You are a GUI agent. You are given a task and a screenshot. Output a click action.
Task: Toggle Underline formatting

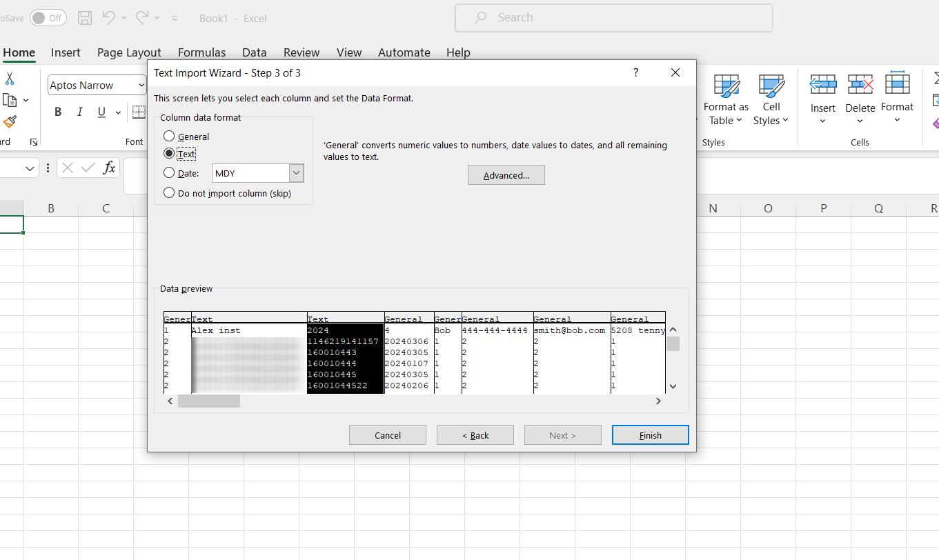coord(101,112)
